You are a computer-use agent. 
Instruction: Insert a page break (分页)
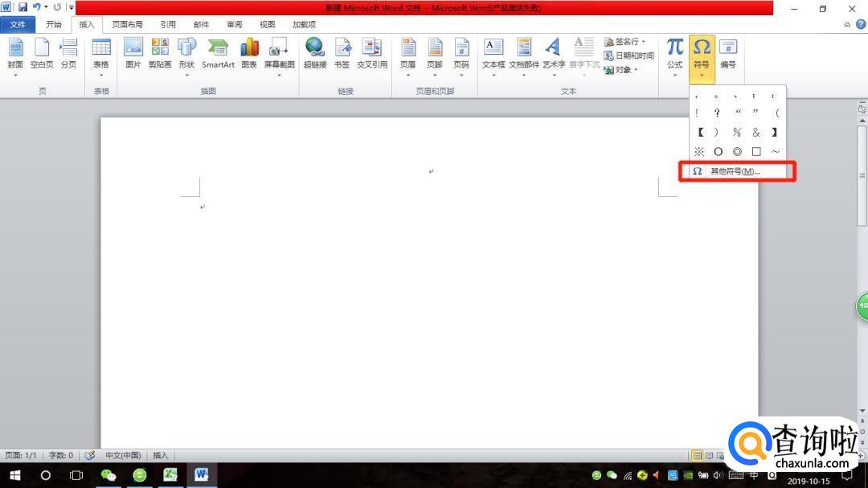(68, 55)
